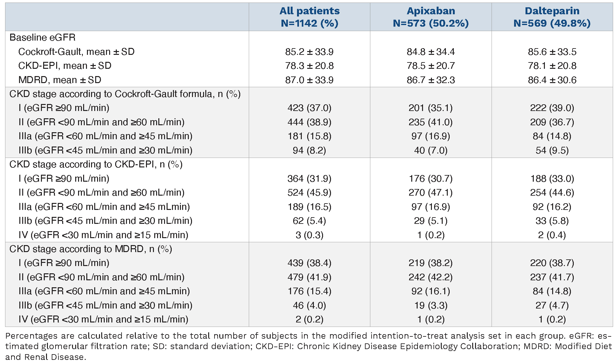Click the Cockroft-Gault mean value 85.2 ± 33.9
The width and height of the screenshot is (615, 364).
coord(309,52)
